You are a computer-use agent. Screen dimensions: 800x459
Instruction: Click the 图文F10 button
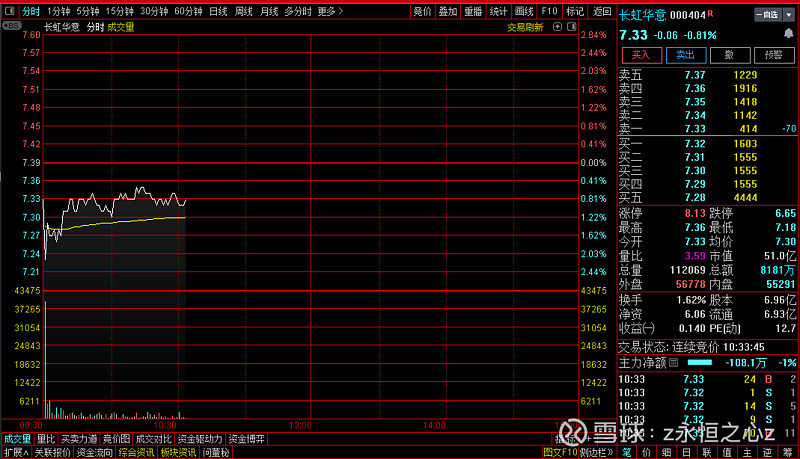tap(560, 452)
